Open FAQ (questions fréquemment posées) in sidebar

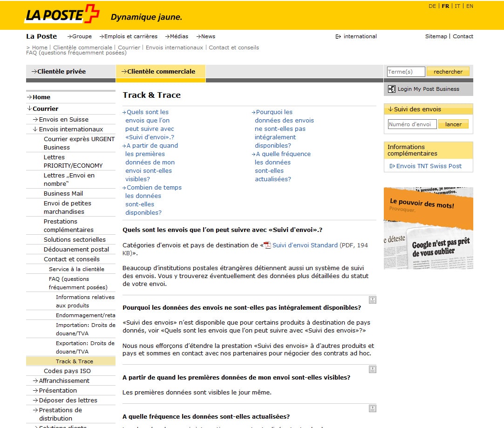click(x=78, y=283)
